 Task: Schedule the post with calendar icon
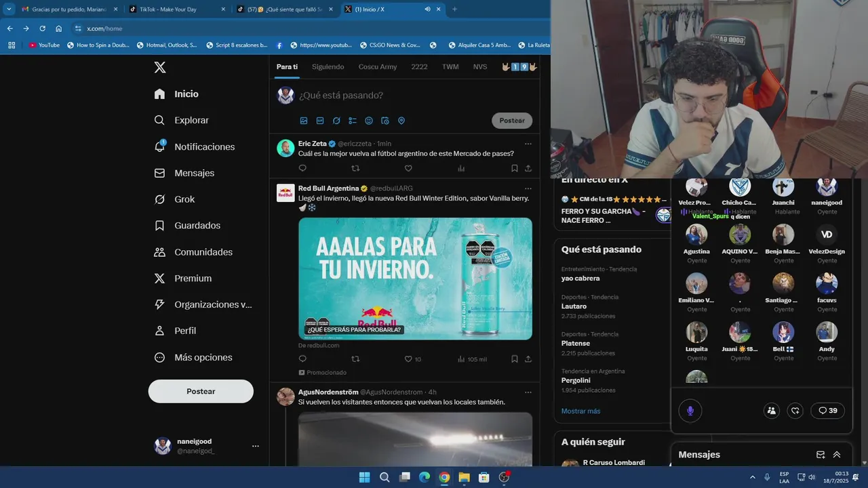[x=385, y=121]
